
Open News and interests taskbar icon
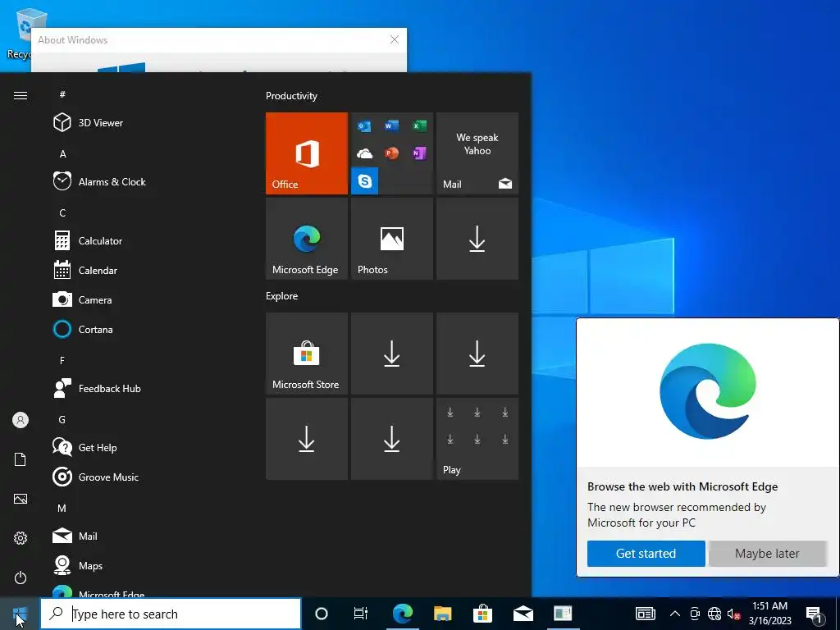tap(646, 614)
